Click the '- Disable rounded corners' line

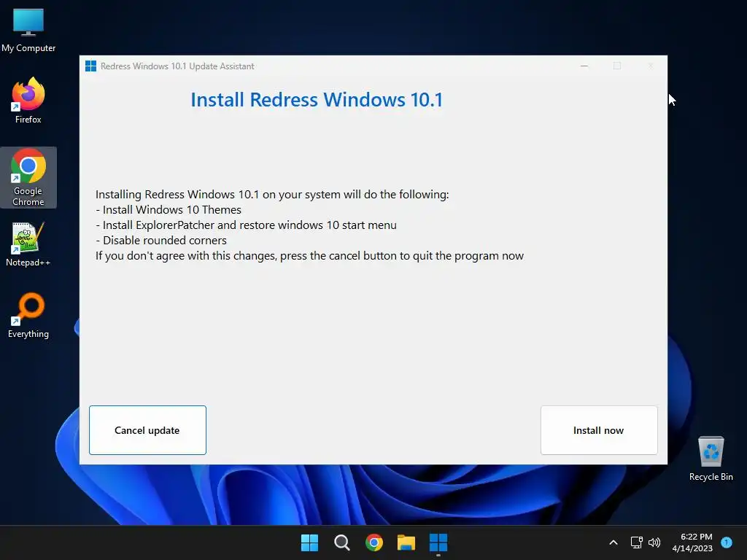[x=161, y=241]
